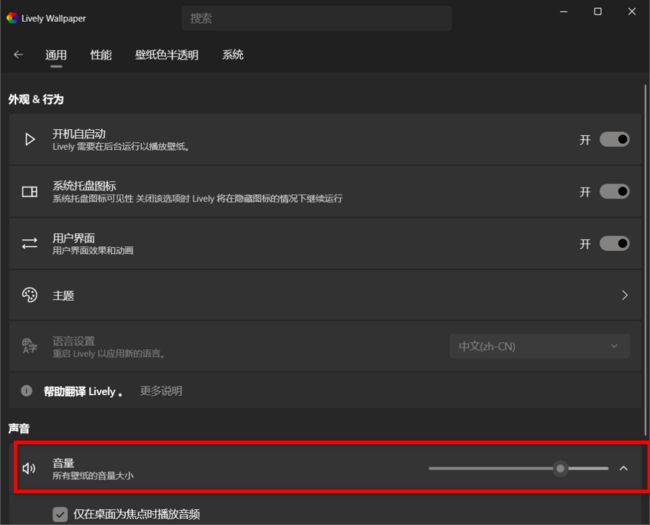
Task: Click the 主题 palette icon
Action: click(x=29, y=295)
